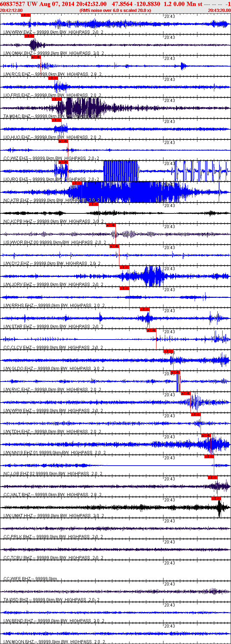This screenshot has width=231, height=644.
Task: Select the red pick flag on the WPW trace
Action: (x=186, y=393)
